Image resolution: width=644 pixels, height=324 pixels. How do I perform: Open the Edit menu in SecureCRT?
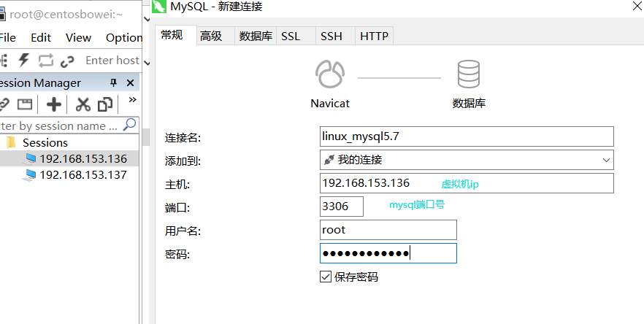[41, 38]
